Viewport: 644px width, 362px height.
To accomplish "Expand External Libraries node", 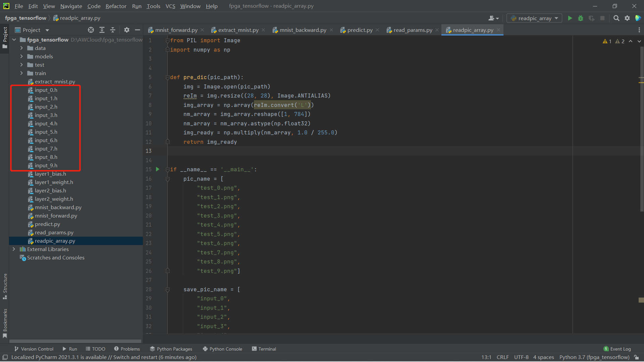I will pos(14,249).
